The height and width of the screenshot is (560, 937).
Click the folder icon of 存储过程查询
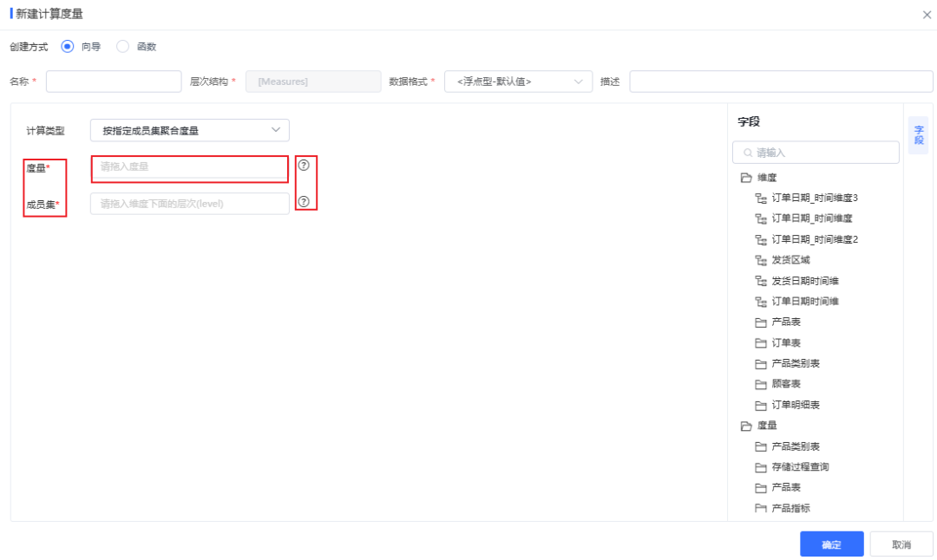(x=761, y=467)
